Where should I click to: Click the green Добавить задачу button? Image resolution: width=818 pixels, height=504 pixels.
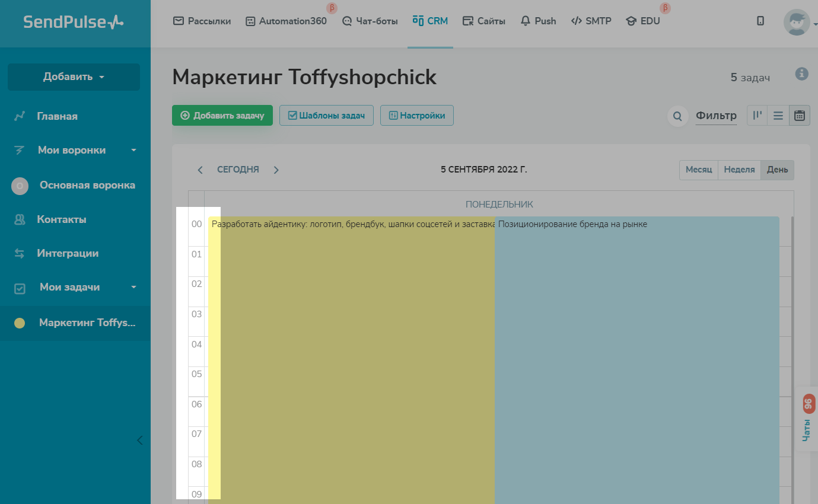point(222,116)
